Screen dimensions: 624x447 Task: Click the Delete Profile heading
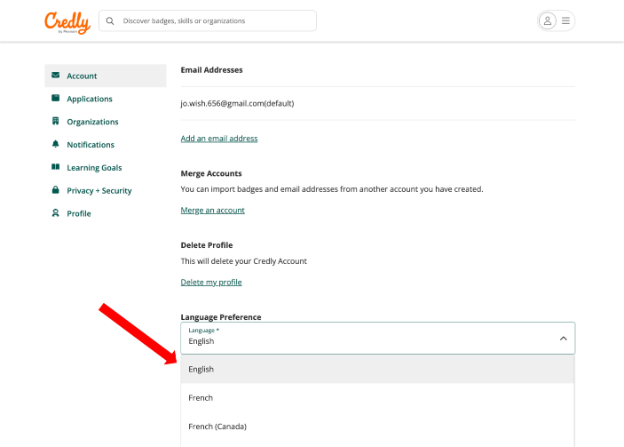coord(207,245)
